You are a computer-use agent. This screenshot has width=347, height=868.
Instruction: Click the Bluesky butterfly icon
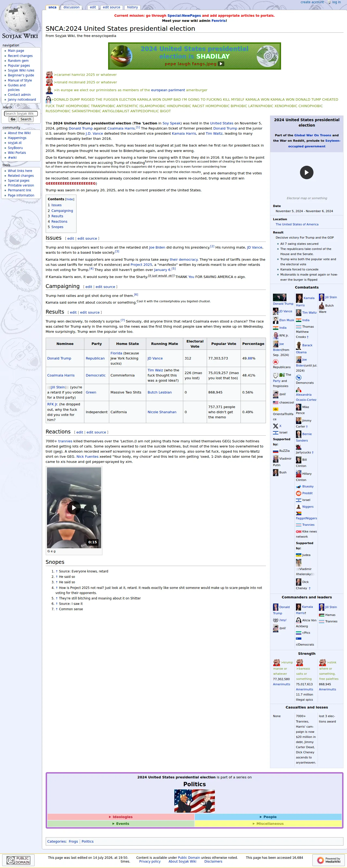tap(298, 487)
